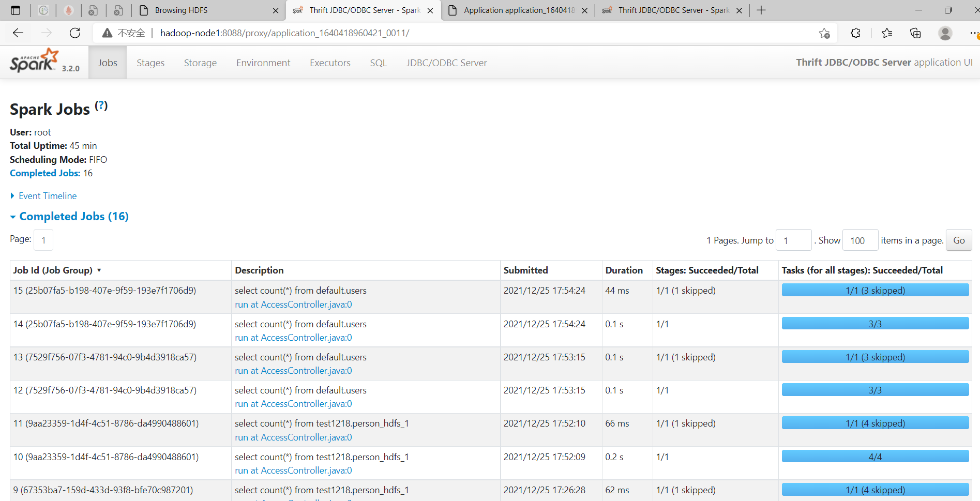Click the browser profile avatar
The height and width of the screenshot is (501, 980).
945,33
